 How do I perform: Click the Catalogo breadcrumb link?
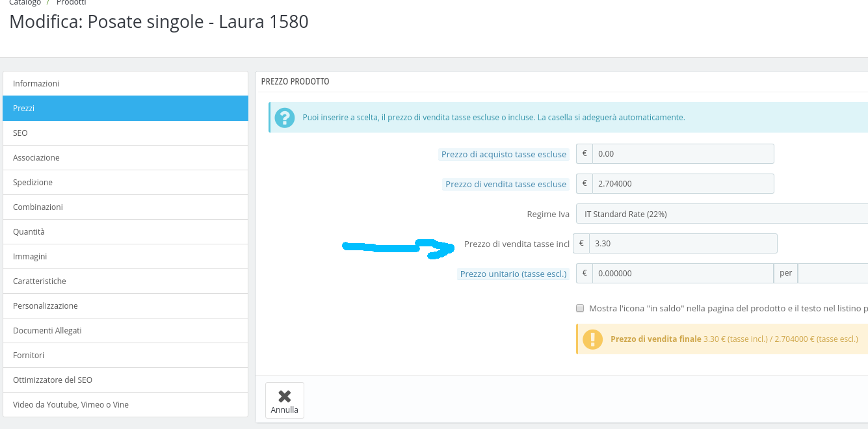pos(25,3)
